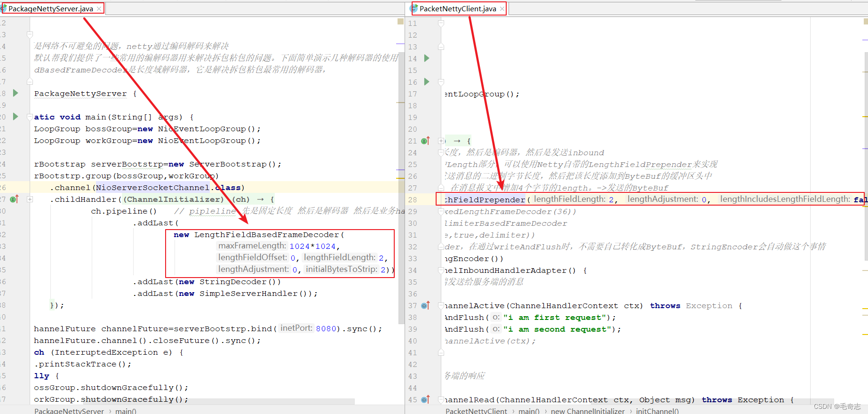Click NioServerSocketChannel in channel call

[x=153, y=187]
